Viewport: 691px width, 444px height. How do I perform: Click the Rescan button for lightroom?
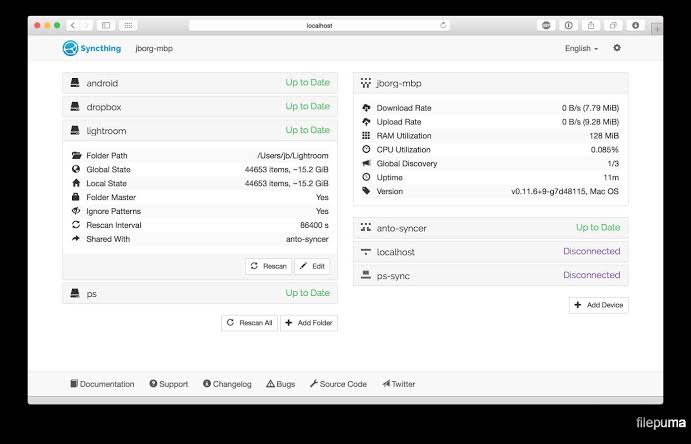tap(268, 266)
